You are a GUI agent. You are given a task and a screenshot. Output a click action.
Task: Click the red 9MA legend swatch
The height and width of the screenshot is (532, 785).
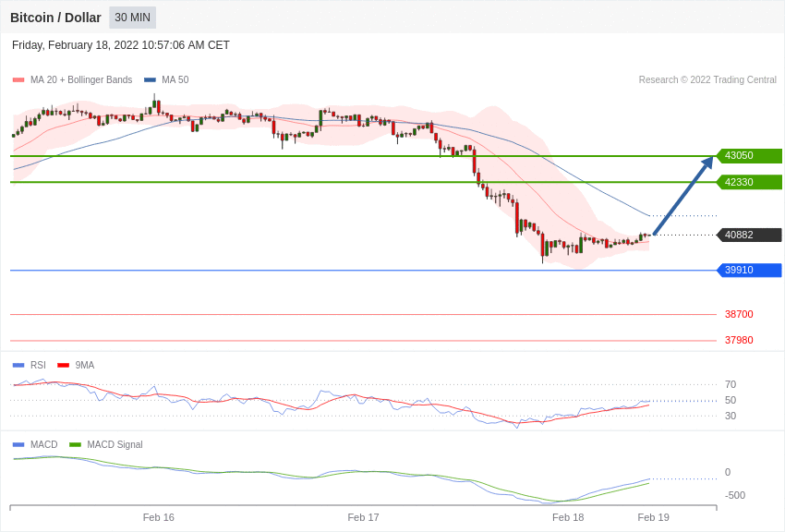pyautogui.click(x=64, y=366)
